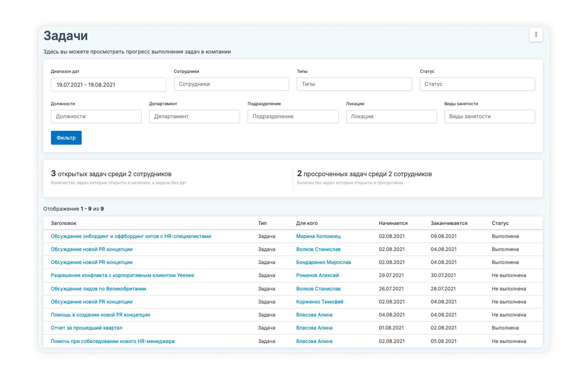Click the Заголовок column header
This screenshot has height=378, width=588.
63,223
